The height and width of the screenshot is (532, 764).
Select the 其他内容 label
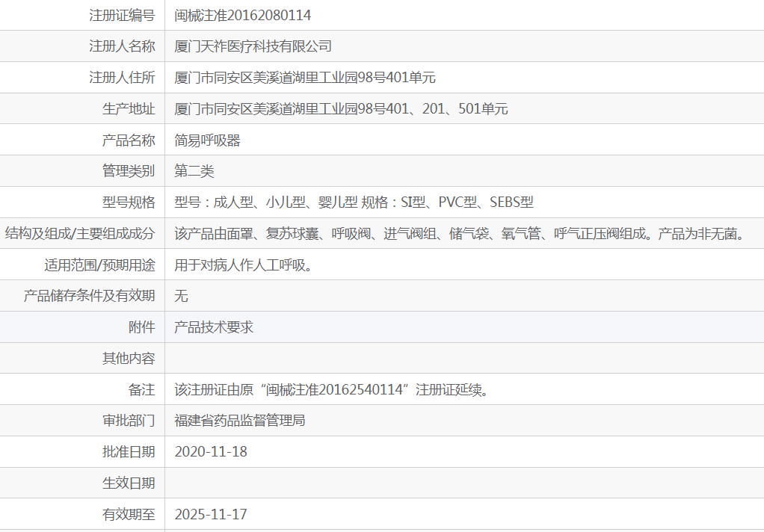[129, 358]
